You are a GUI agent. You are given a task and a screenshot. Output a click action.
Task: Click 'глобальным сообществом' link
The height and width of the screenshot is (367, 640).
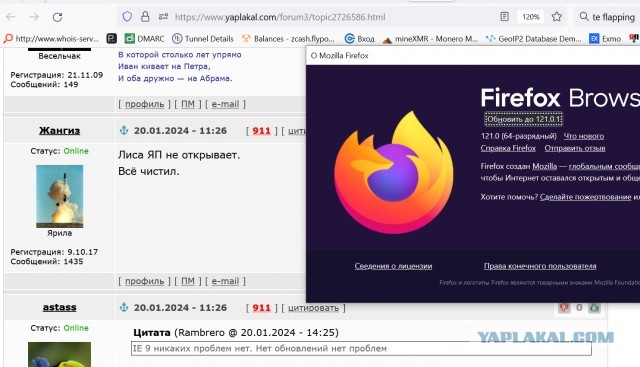point(604,166)
